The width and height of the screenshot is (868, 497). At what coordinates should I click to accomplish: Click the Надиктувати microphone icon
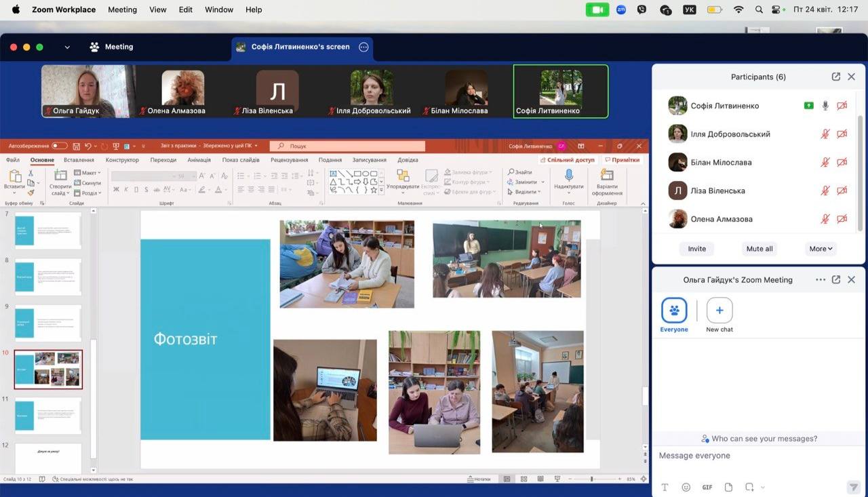pos(568,176)
